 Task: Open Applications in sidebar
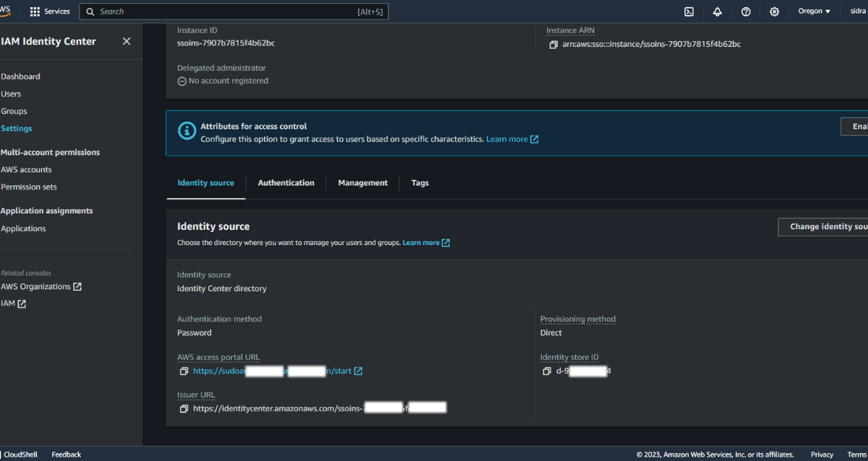(x=23, y=228)
